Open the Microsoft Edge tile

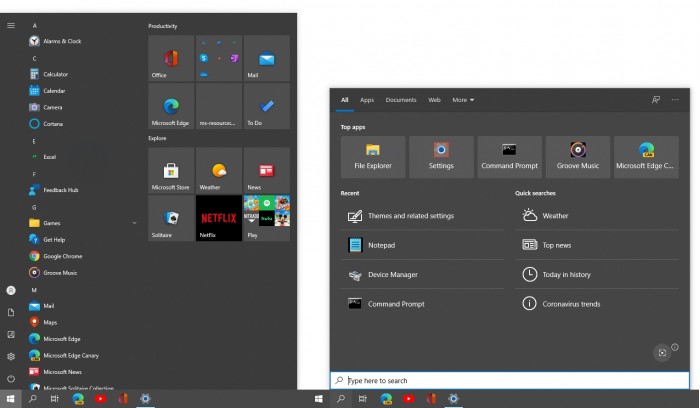coord(171,106)
